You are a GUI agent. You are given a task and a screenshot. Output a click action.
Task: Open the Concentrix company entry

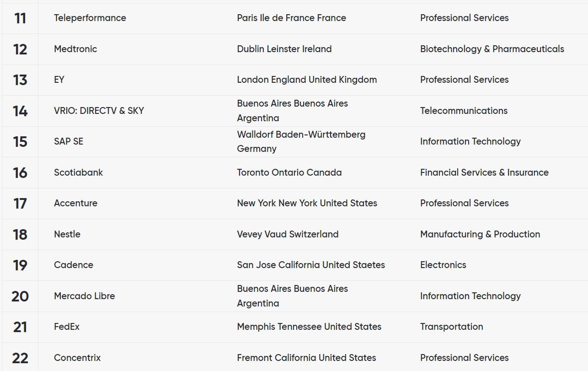[77, 358]
